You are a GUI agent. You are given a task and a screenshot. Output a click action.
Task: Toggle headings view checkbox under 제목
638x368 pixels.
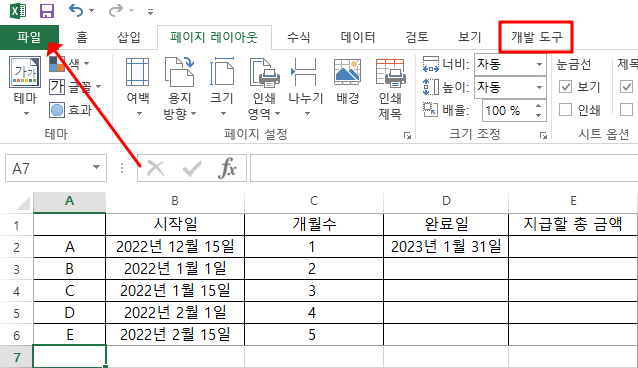click(626, 87)
